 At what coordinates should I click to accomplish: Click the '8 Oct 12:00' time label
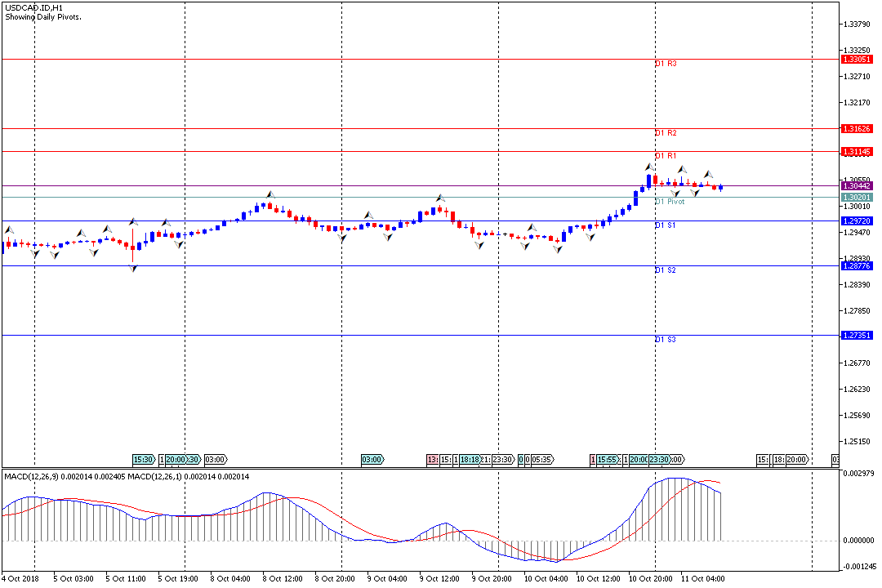(x=283, y=578)
